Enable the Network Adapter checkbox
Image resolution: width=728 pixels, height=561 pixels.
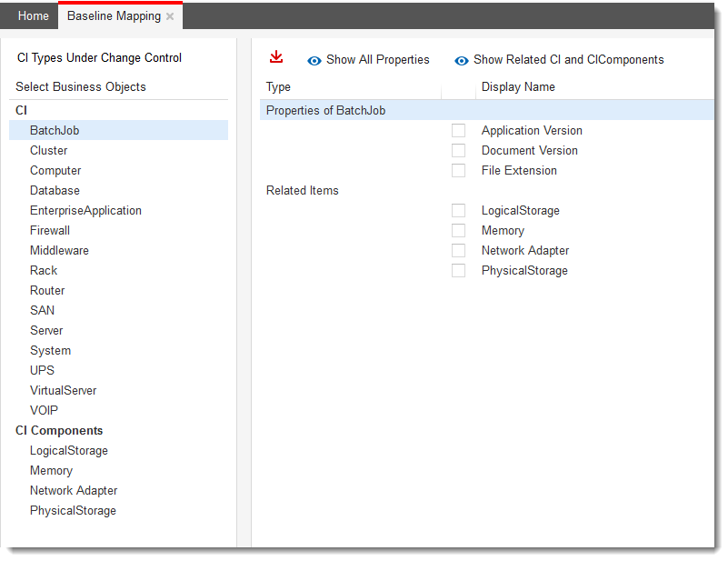(x=458, y=251)
